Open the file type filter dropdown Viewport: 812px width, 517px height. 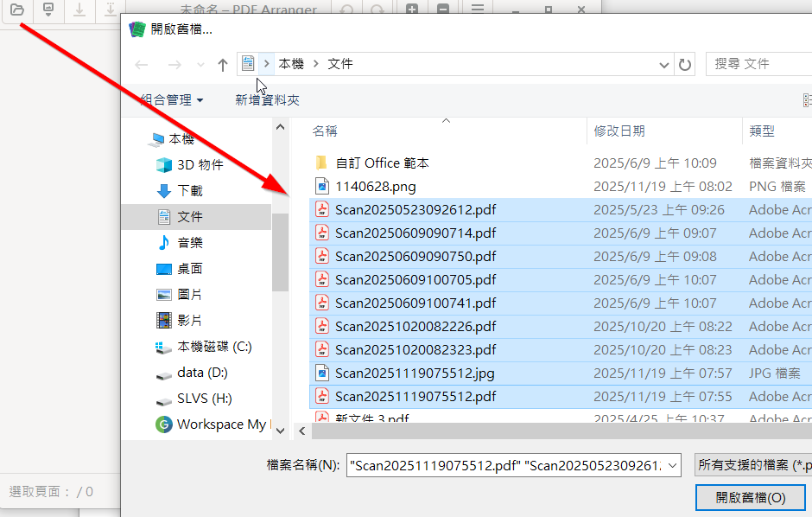[x=753, y=465]
